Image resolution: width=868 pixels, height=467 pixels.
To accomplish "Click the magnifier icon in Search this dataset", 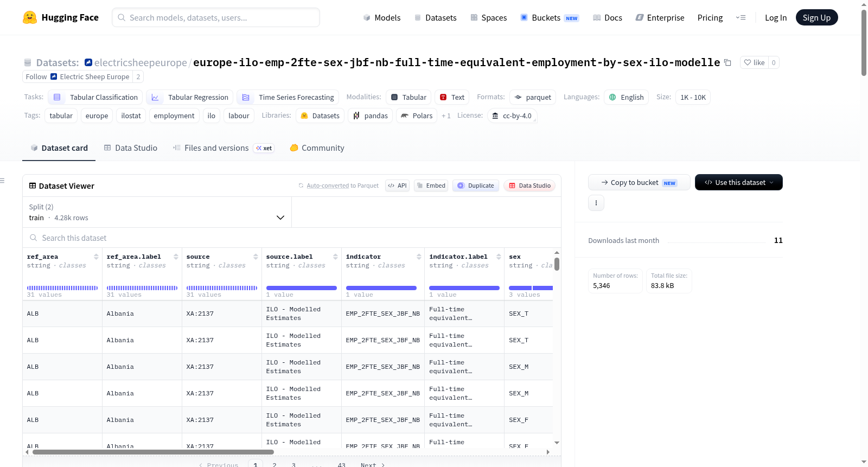I will click(x=34, y=238).
